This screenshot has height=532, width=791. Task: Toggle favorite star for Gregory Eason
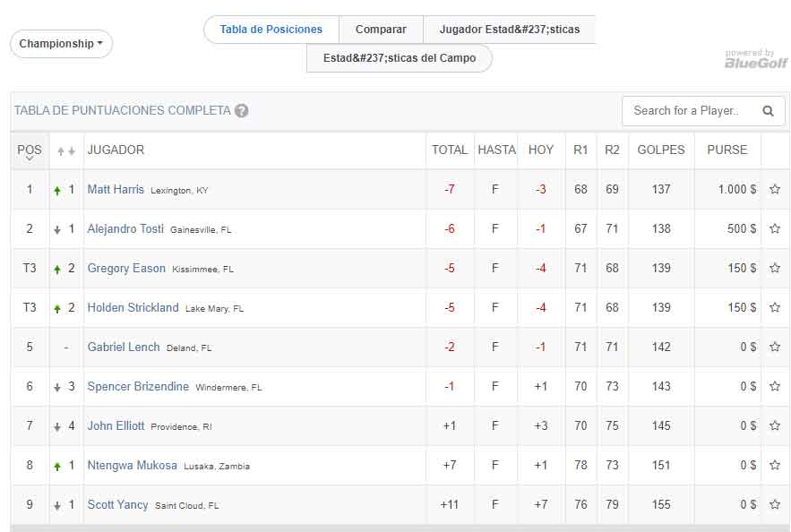(775, 269)
